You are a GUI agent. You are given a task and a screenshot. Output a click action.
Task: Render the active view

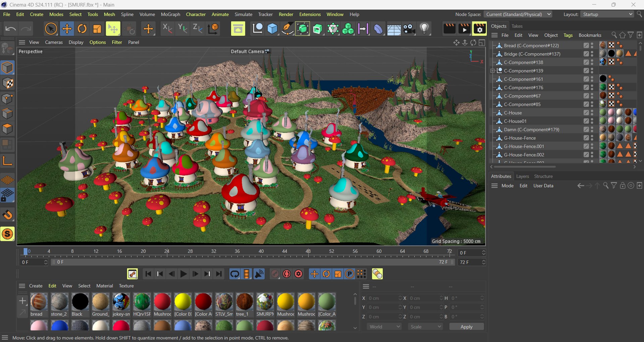449,29
